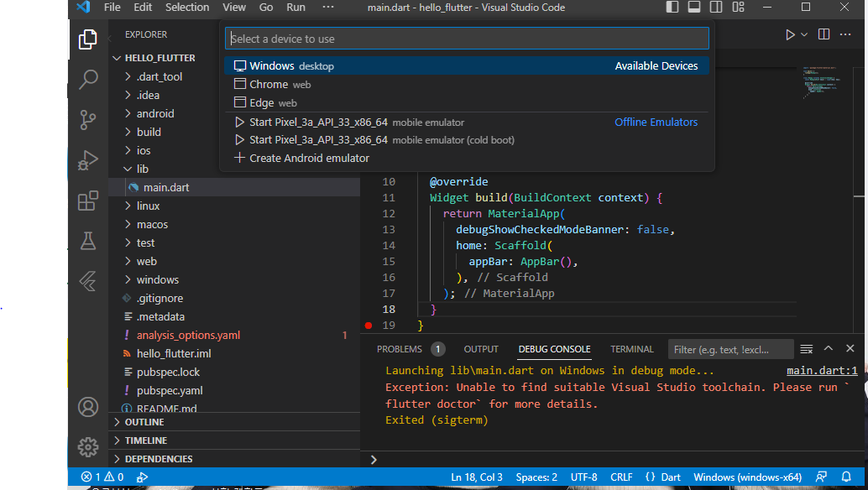Viewport: 868px width, 490px height.
Task: Open the Search view in activity bar
Action: pyautogui.click(x=87, y=79)
